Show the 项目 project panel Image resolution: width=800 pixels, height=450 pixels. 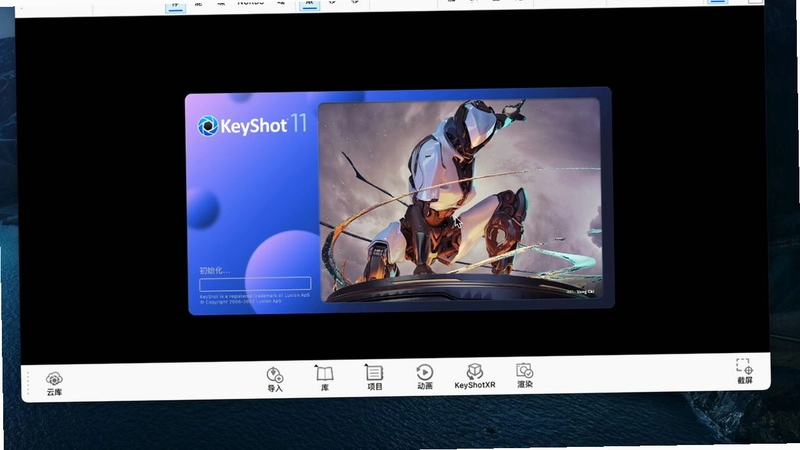point(374,378)
